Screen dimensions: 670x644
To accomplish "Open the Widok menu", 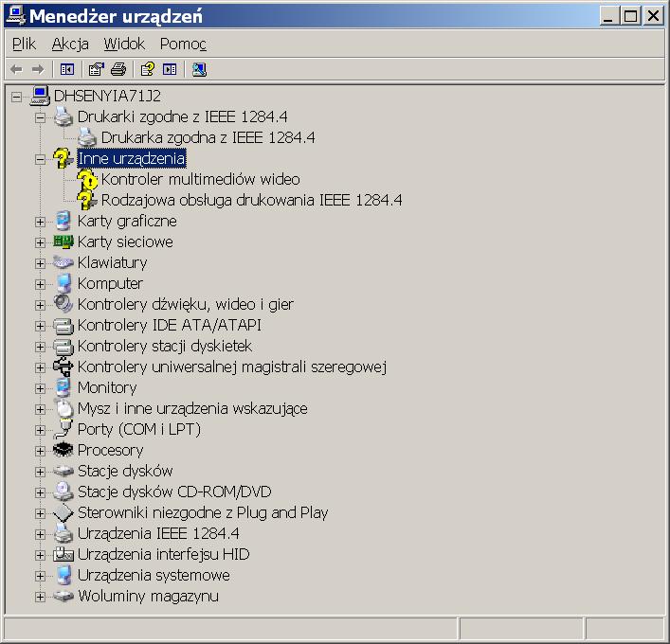I will point(124,44).
